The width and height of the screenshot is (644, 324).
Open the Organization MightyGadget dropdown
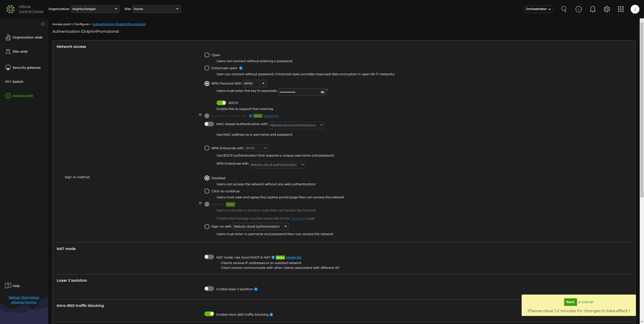pyautogui.click(x=95, y=9)
